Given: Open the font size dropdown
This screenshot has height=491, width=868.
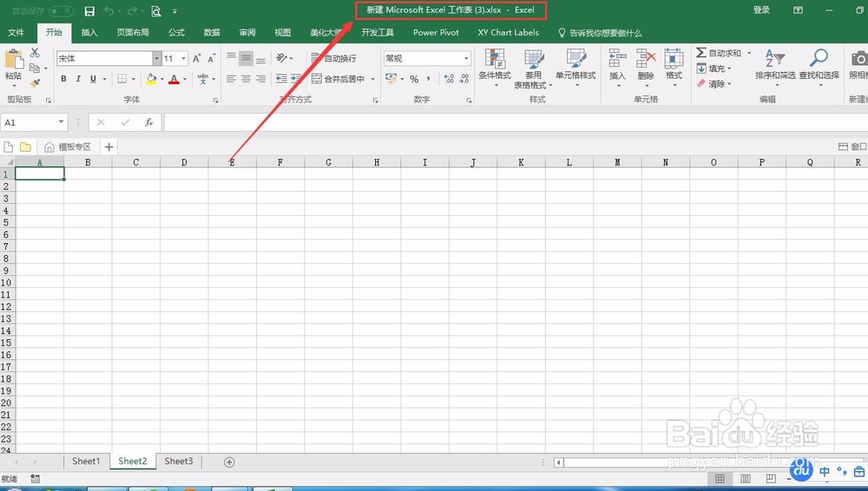Looking at the screenshot, I should 183,58.
